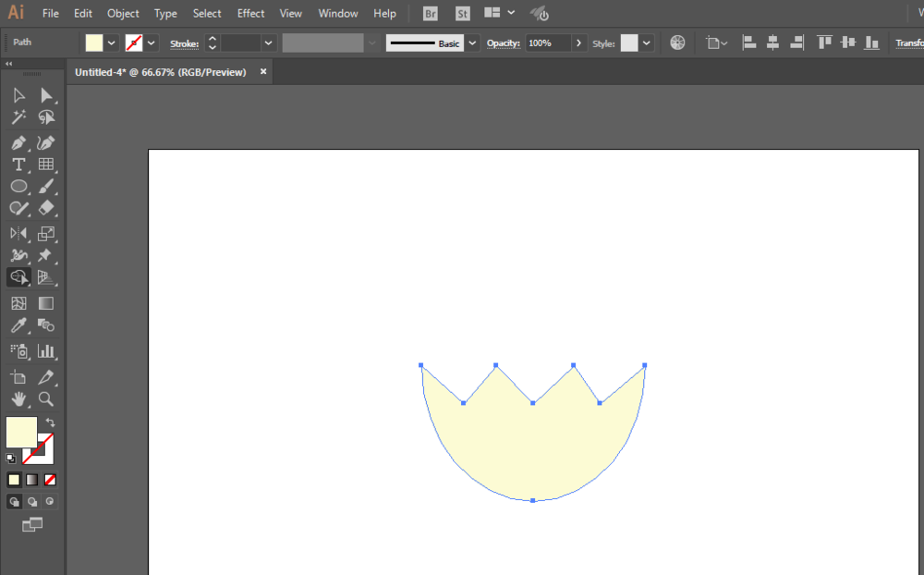Select the Perspective Grid tool
The height and width of the screenshot is (575, 924).
click(x=46, y=277)
